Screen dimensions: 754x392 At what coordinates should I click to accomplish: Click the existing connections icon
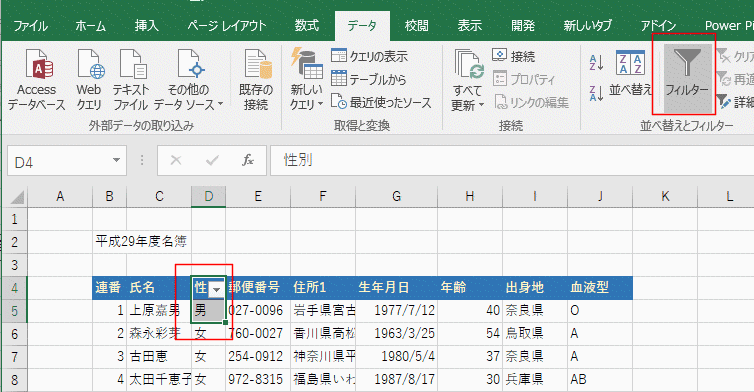pyautogui.click(x=256, y=64)
